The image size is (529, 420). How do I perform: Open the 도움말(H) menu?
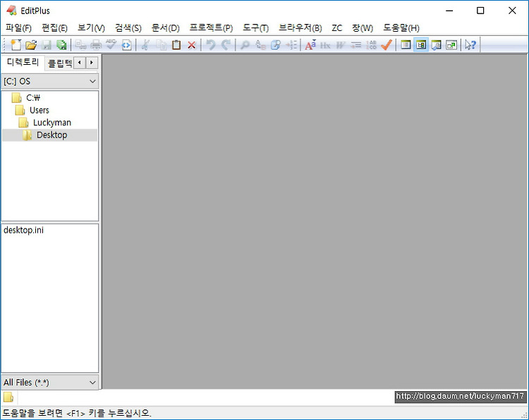tap(401, 27)
